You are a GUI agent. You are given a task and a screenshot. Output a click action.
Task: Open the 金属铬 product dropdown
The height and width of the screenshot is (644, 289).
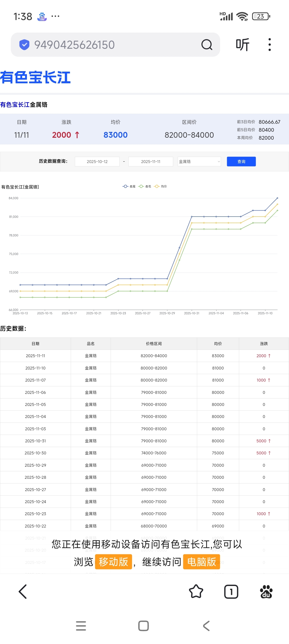tap(199, 162)
